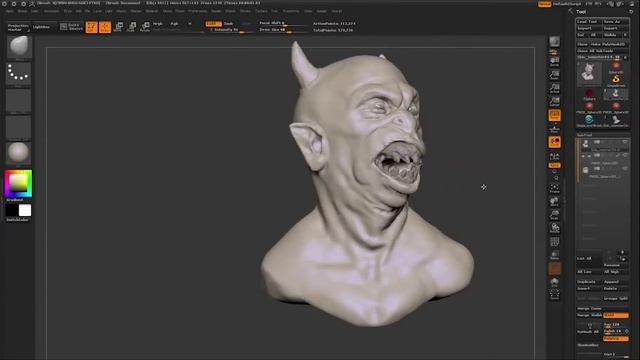Viewport: 640px width, 360px height.
Task: Select Rotate mode in the top shelf
Action: pyautogui.click(x=145, y=27)
